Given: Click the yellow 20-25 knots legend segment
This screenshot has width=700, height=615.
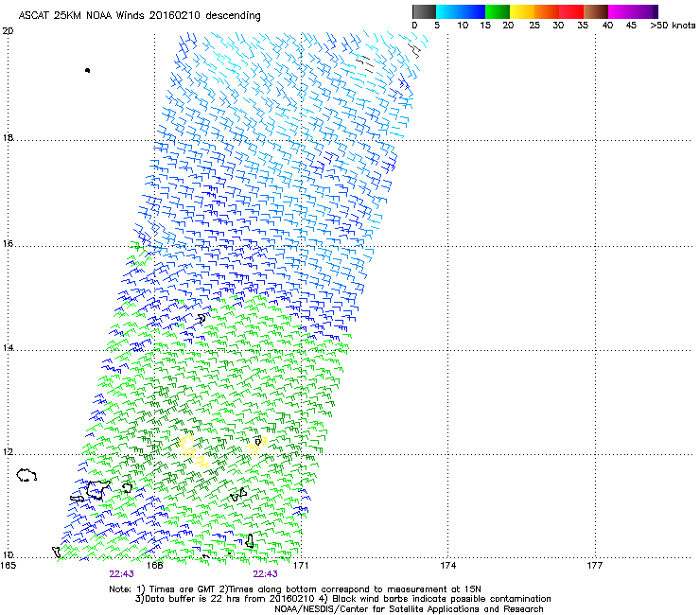Looking at the screenshot, I should 522,11.
